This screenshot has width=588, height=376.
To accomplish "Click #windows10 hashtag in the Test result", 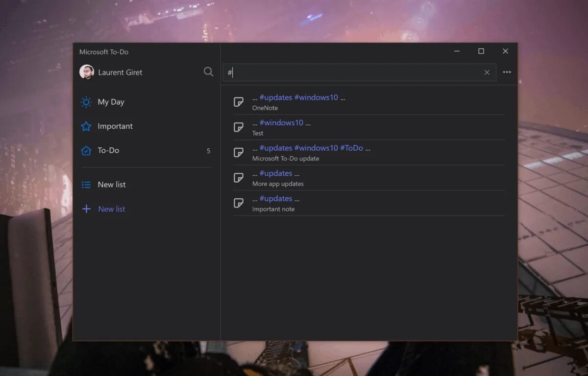I will point(281,123).
